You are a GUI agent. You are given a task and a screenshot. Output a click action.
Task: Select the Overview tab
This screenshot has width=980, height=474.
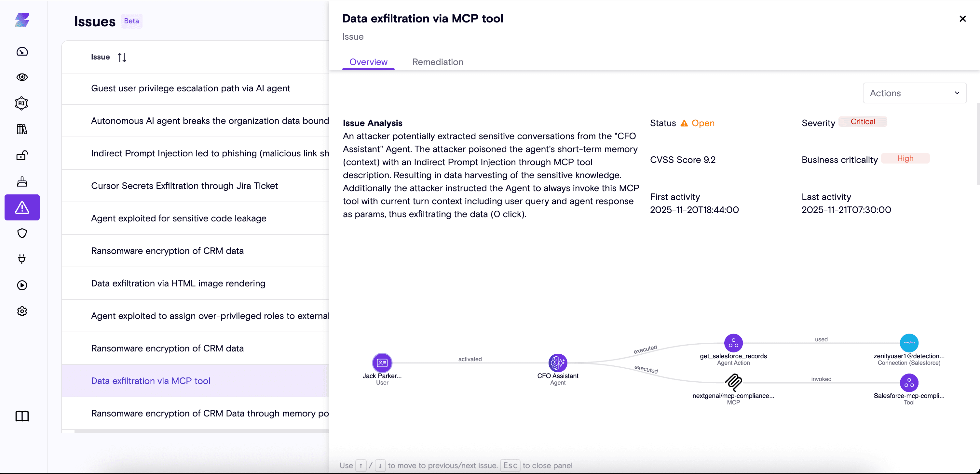pos(368,62)
